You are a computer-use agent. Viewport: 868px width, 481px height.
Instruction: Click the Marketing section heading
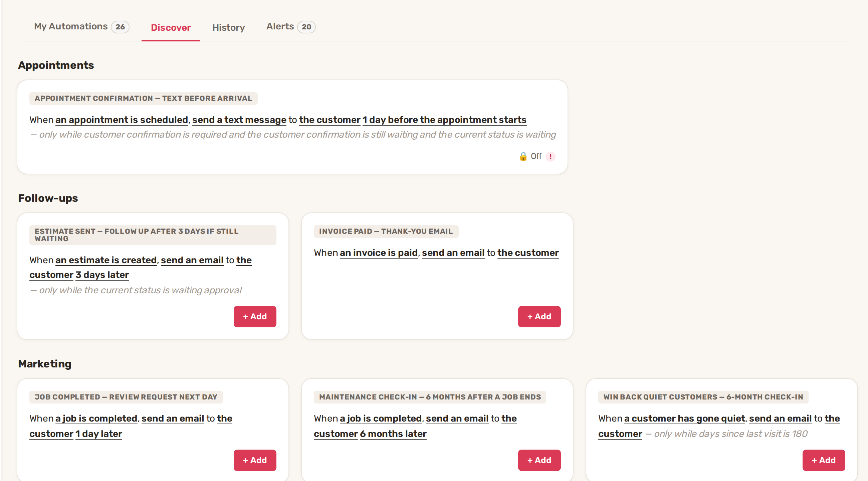pyautogui.click(x=44, y=364)
